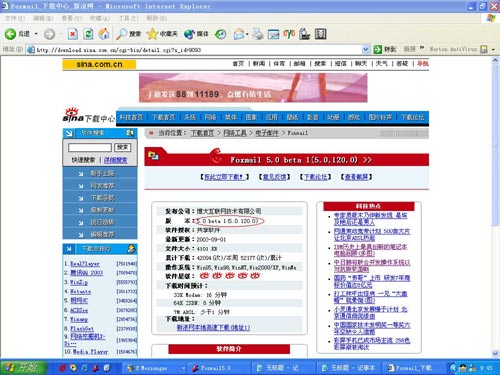Click the breadcrumb e-mail category link

[267, 133]
